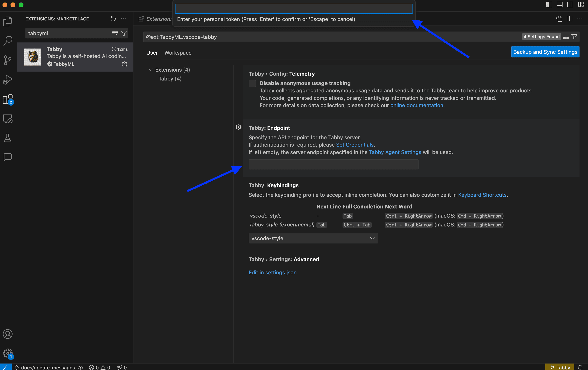This screenshot has width=588, height=370.
Task: Open Run and Debug view
Action: pyautogui.click(x=7, y=80)
